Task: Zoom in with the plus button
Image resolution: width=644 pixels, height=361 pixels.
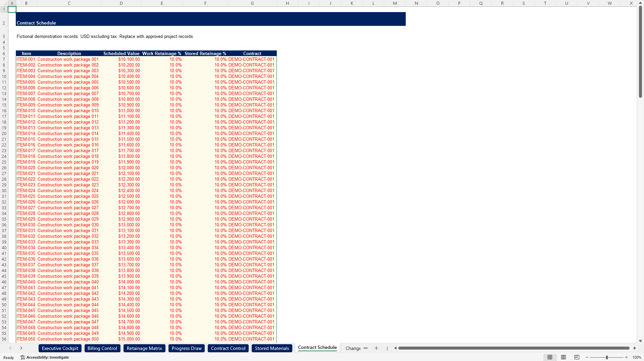Action: (x=626, y=357)
